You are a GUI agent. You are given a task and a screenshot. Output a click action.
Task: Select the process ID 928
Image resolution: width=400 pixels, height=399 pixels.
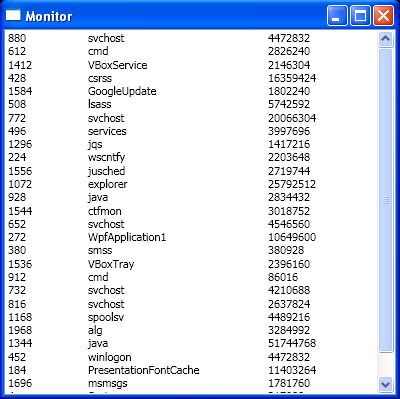(x=17, y=197)
